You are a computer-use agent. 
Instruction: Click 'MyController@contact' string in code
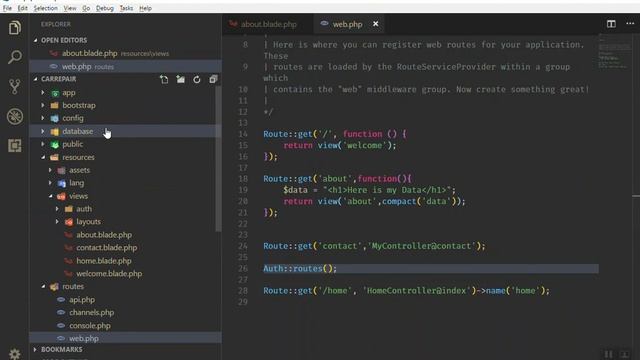(x=421, y=246)
